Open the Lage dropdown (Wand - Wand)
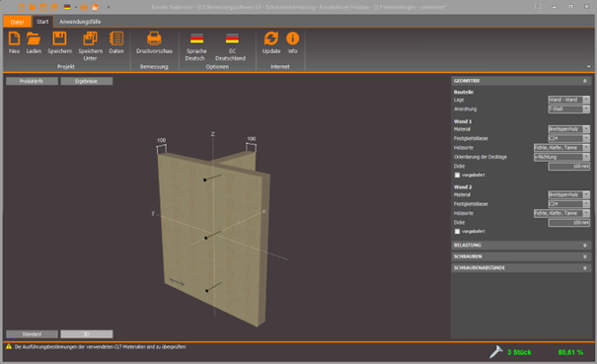 click(x=568, y=100)
